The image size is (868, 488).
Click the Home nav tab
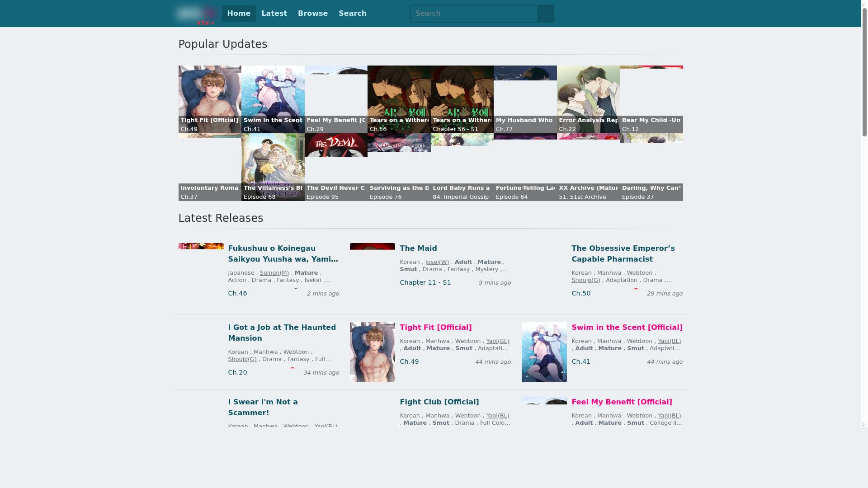tap(239, 14)
